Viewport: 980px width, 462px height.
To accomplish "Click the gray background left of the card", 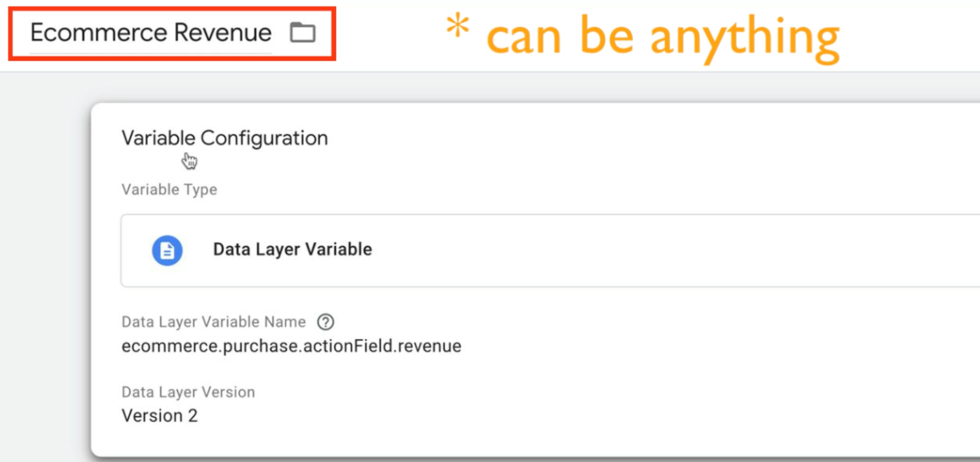I will pos(44,263).
